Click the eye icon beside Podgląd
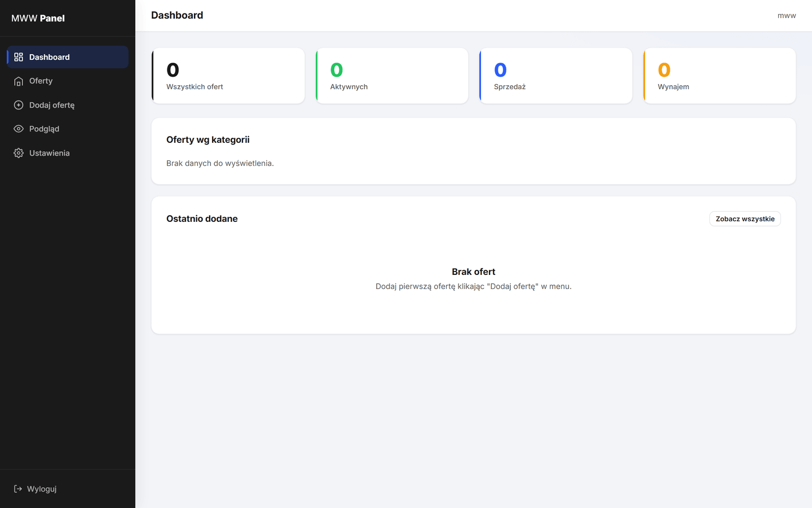 pyautogui.click(x=19, y=129)
